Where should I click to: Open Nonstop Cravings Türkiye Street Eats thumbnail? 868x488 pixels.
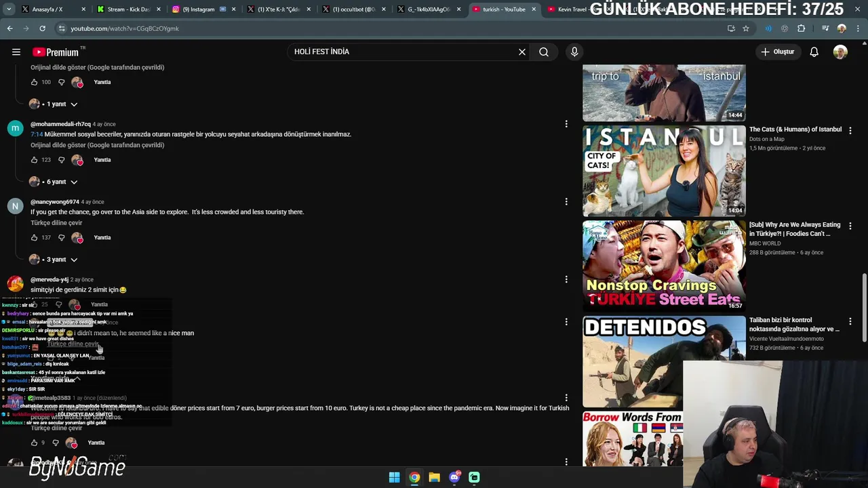(664, 266)
